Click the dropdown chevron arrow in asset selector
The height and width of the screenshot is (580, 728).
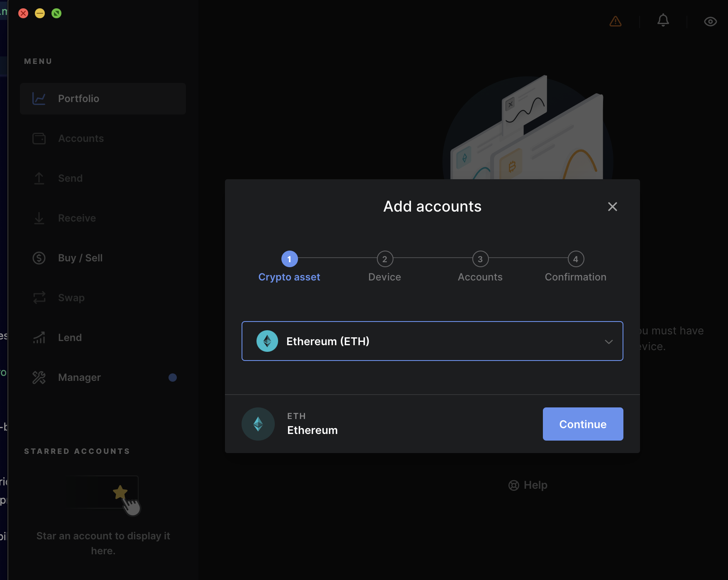click(608, 342)
